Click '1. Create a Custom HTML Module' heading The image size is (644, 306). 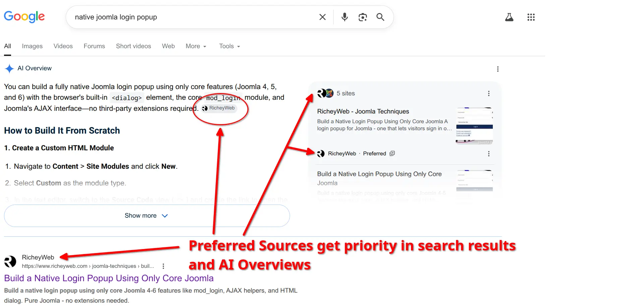(59, 148)
